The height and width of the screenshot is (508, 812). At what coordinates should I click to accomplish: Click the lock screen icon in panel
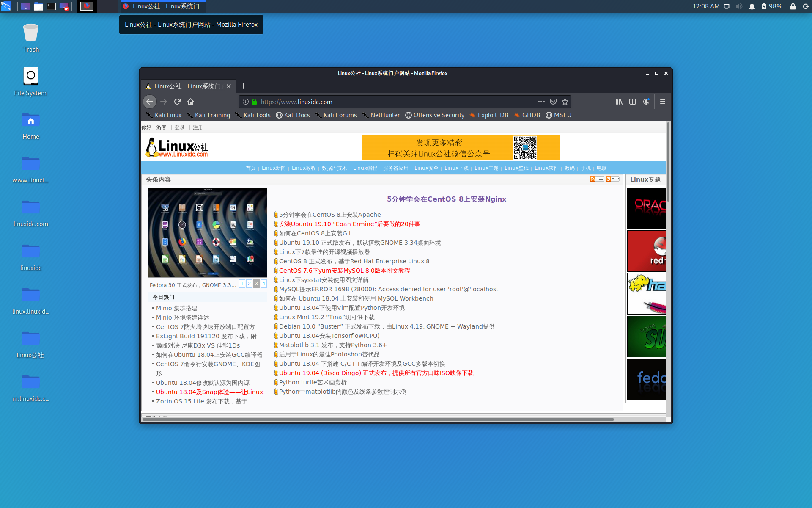pos(793,6)
